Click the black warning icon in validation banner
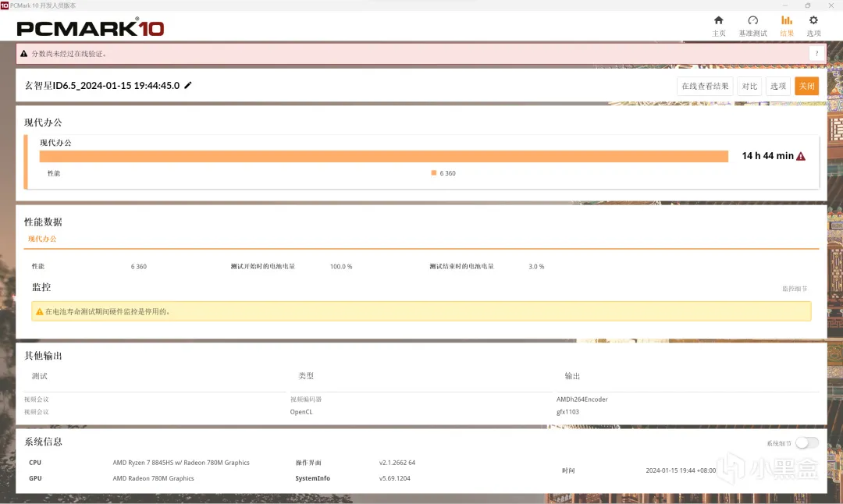The height and width of the screenshot is (504, 843). (x=23, y=54)
